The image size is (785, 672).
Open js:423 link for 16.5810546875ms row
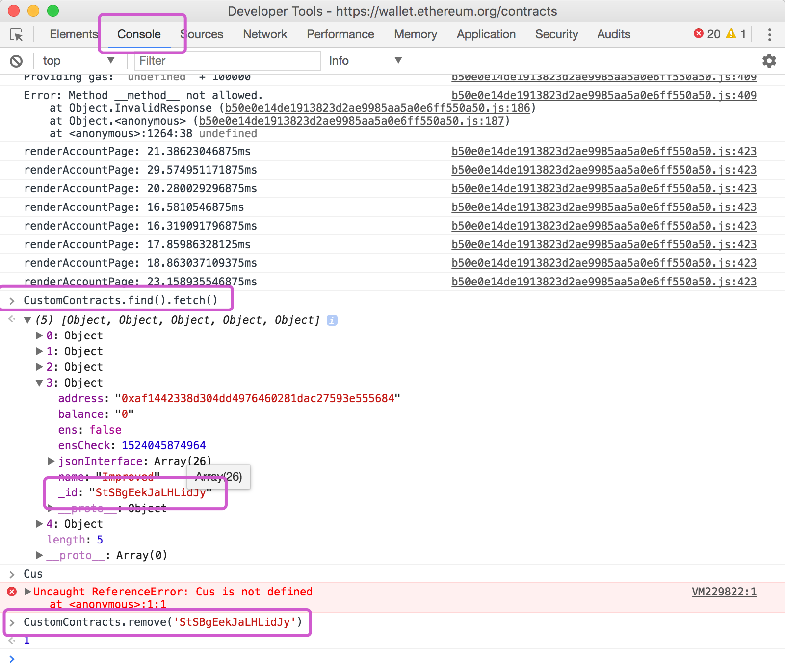(x=604, y=207)
